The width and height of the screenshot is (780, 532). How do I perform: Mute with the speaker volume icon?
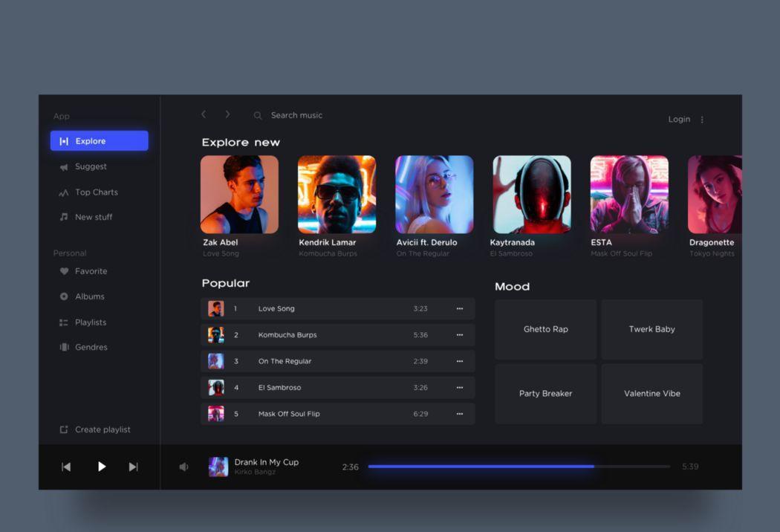[x=184, y=467]
